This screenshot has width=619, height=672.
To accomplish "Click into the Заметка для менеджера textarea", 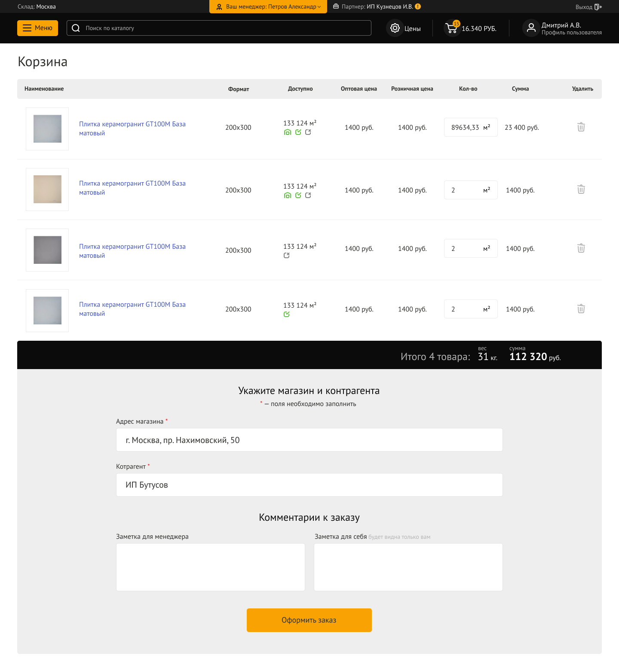I will point(210,567).
